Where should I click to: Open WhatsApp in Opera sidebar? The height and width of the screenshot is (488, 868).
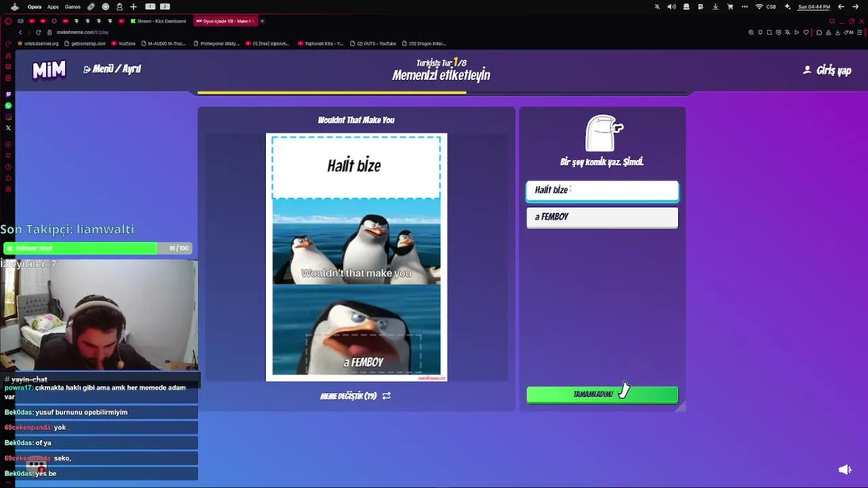tap(8, 106)
